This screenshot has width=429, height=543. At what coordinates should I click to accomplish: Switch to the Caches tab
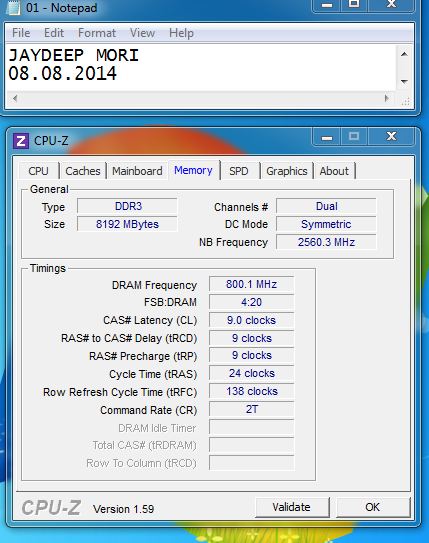(x=83, y=171)
